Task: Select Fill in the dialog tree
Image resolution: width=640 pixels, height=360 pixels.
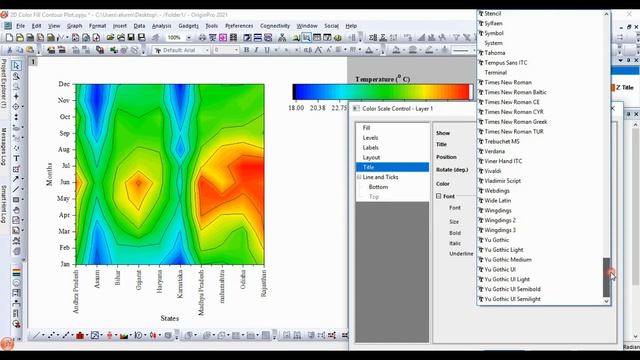Action: tap(367, 128)
